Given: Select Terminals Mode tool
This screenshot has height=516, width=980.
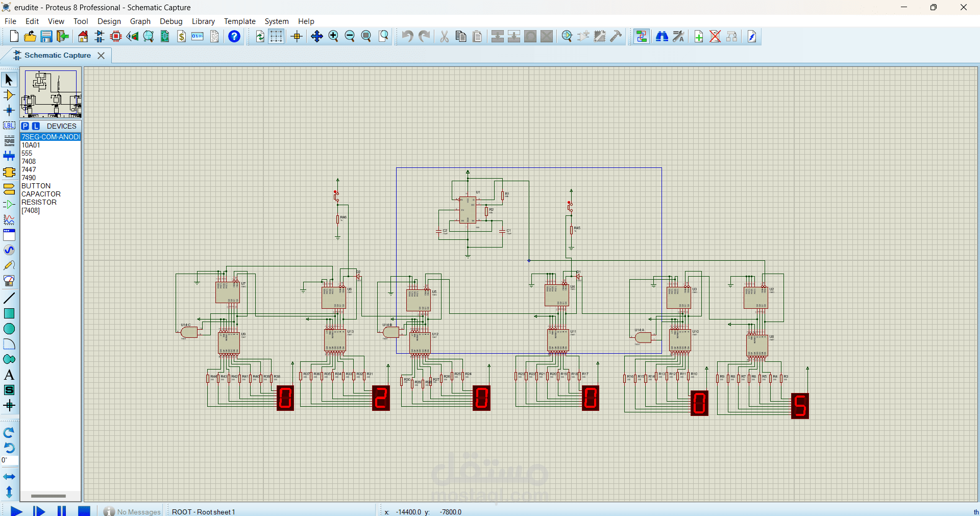Looking at the screenshot, I should pyautogui.click(x=9, y=189).
